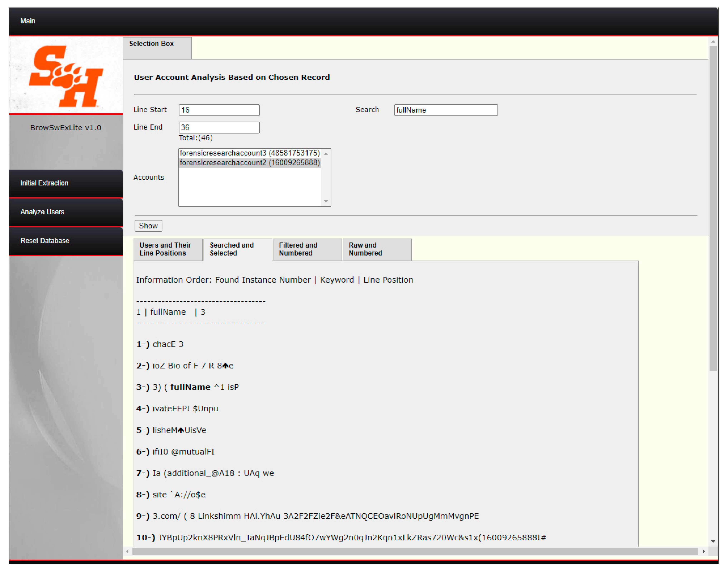
Task: Click page scrollbar up arrow
Action: tap(713, 42)
